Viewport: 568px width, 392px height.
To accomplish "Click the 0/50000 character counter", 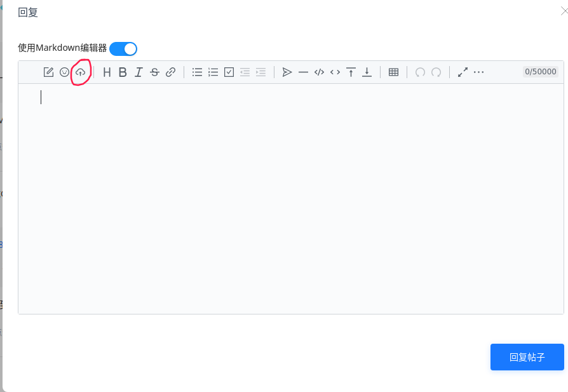I will (541, 72).
